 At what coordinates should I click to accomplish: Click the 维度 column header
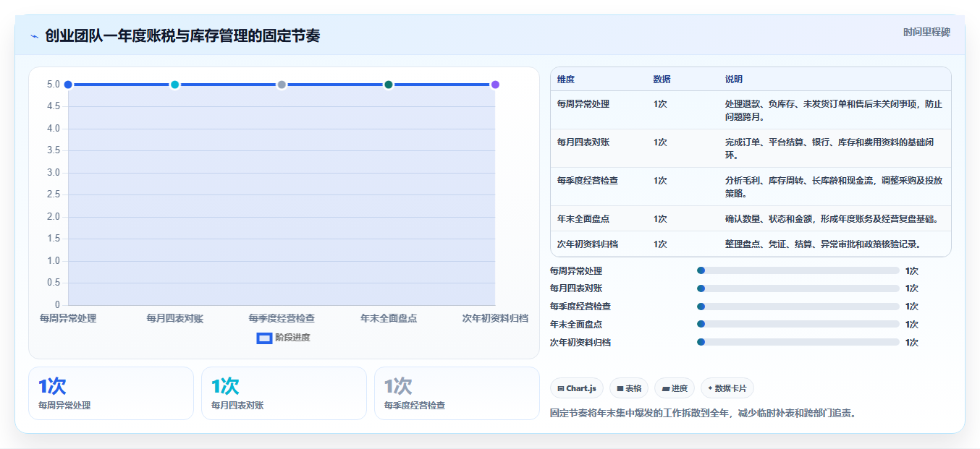(x=566, y=80)
